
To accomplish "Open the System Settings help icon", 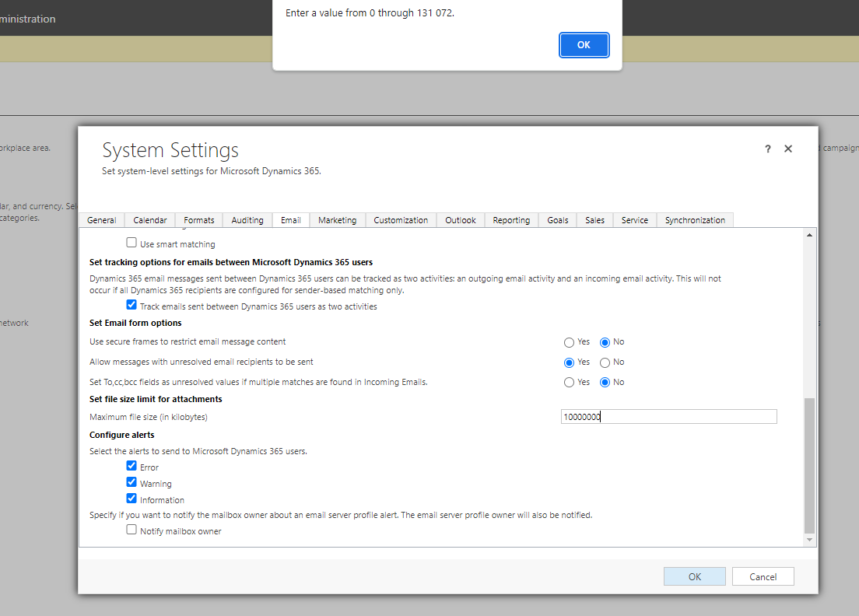I will tap(767, 149).
